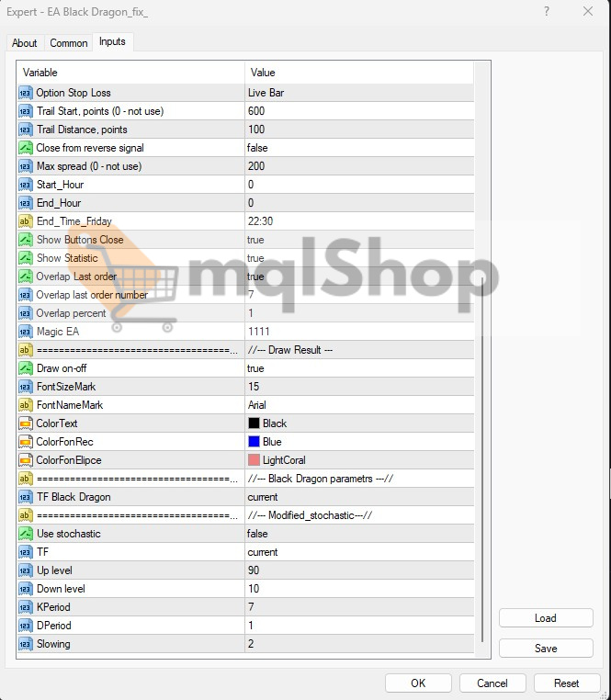611x700 pixels.
Task: Open the TF Black Dragon timeframe dropdown value
Action: (358, 497)
